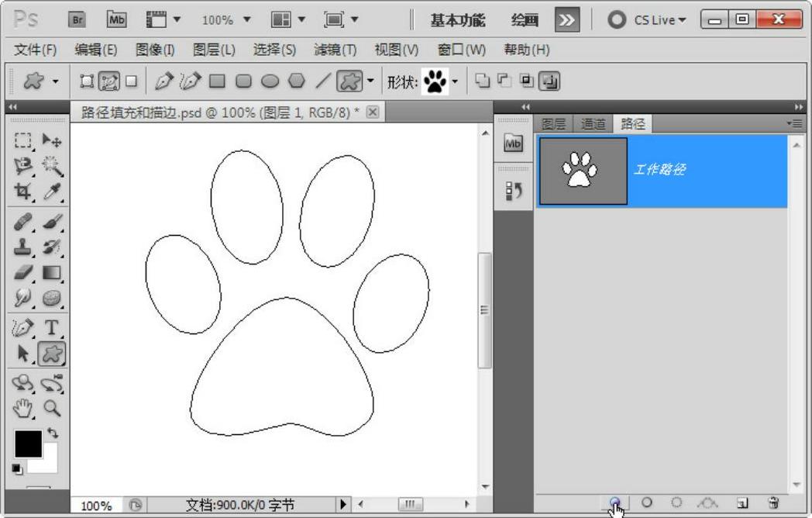Open the Paths panel options menu

point(793,123)
